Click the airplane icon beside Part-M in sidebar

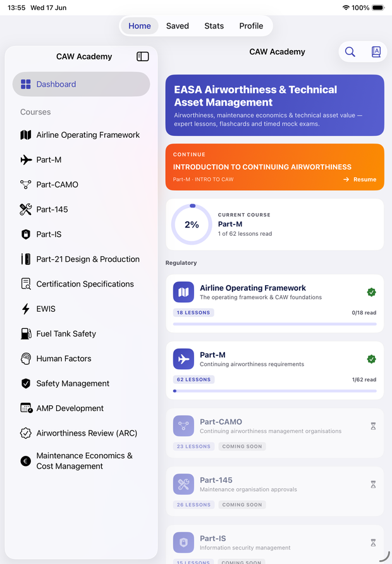click(x=26, y=160)
